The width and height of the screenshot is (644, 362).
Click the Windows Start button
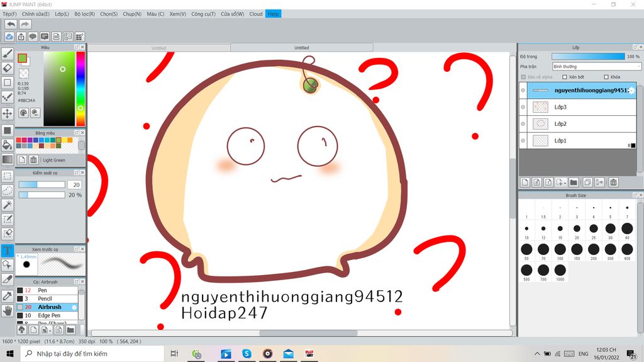click(10, 354)
